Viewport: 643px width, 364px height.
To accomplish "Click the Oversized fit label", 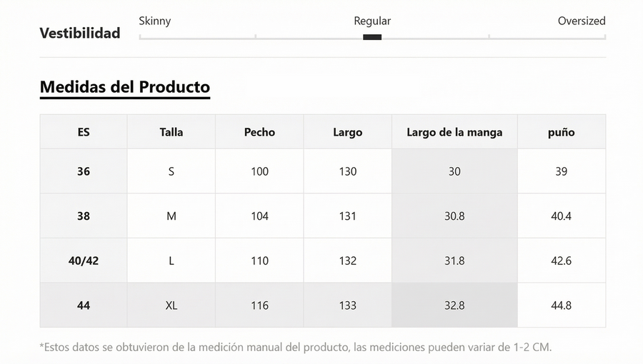I will point(581,21).
